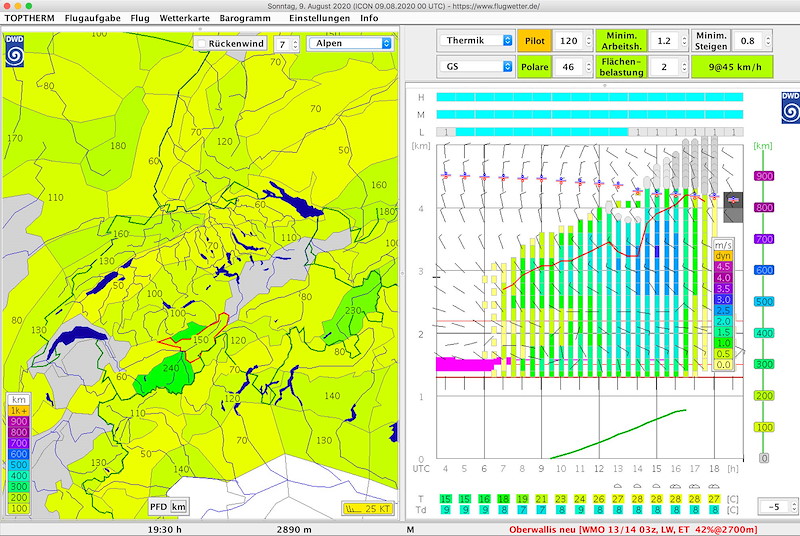
Task: Adjust the -5 offset stepper at bottom right
Action: pyautogui.click(x=793, y=506)
